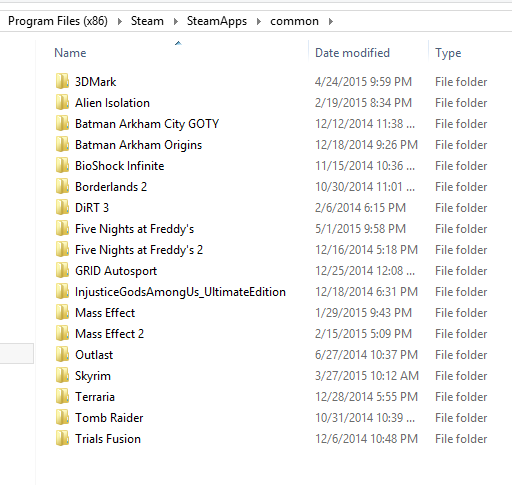Click the GRID Autosport folder icon
The height and width of the screenshot is (485, 512).
coord(62,270)
